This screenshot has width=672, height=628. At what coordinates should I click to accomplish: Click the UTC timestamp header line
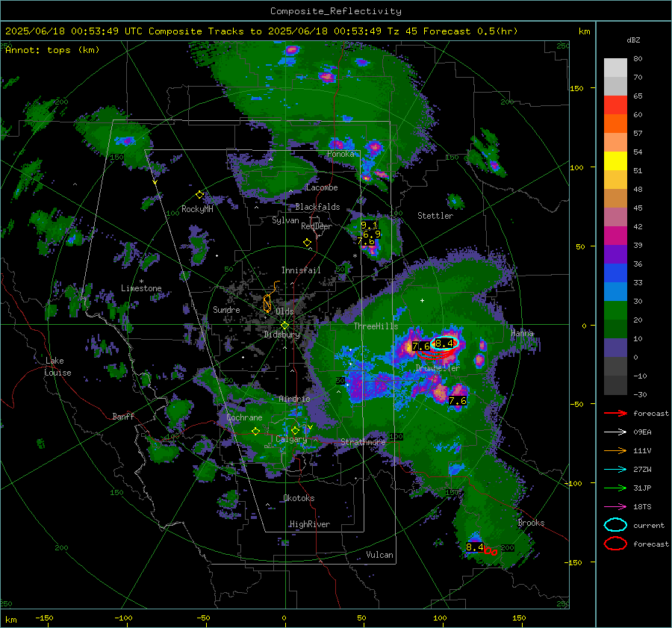pyautogui.click(x=261, y=31)
